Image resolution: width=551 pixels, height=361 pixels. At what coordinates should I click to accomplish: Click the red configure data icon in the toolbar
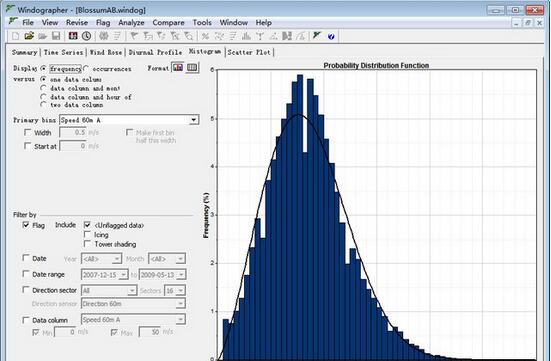pyautogui.click(x=73, y=36)
